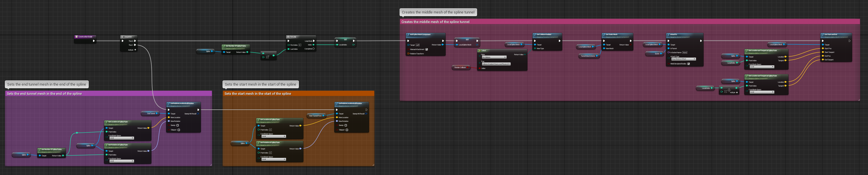868x175 pixels.
Task: Click the 'Set Collision Enabled' node title
Action: coord(544,34)
